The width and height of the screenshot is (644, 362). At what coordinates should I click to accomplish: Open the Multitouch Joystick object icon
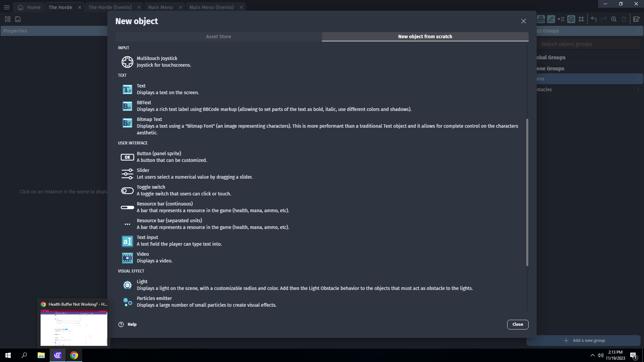(127, 62)
